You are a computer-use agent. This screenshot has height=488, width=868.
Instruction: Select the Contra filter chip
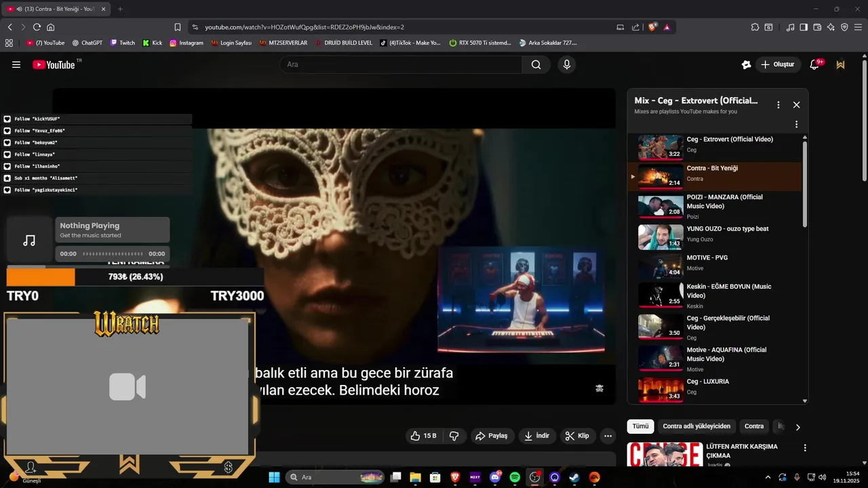point(754,426)
